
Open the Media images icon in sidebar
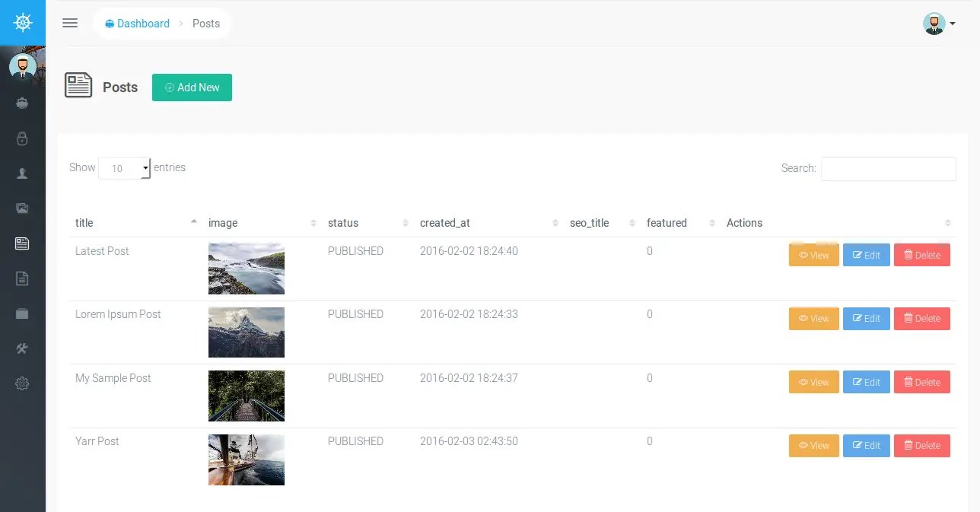(x=22, y=208)
